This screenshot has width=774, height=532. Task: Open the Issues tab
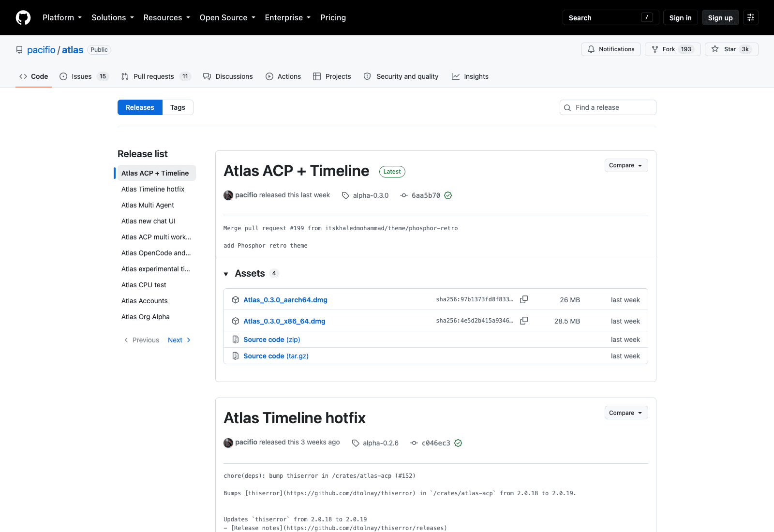[x=84, y=76]
